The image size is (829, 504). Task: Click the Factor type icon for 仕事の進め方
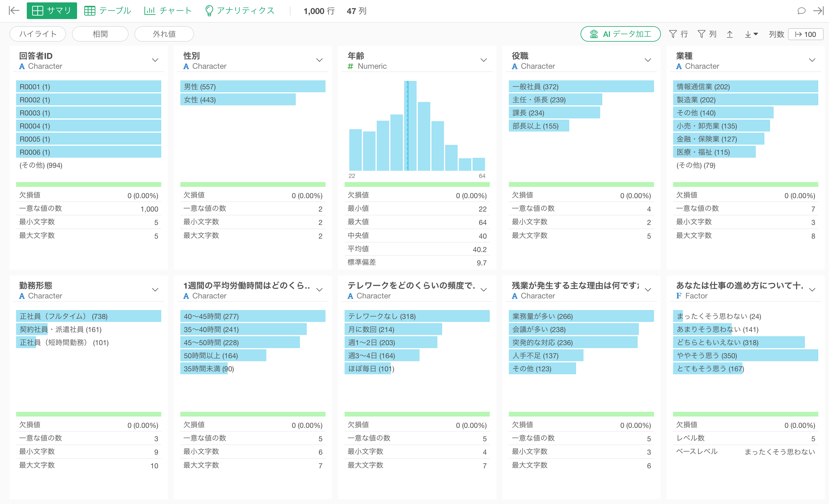(679, 296)
